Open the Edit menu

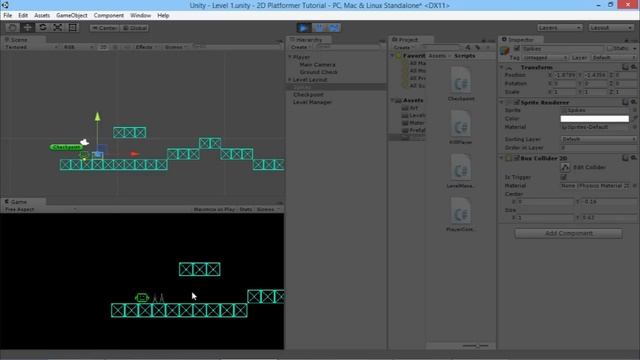tap(23, 15)
